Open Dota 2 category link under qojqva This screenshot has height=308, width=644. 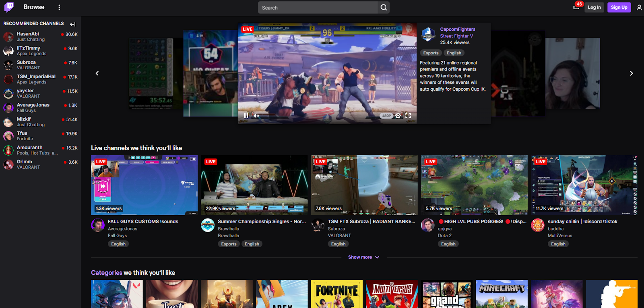click(x=445, y=236)
